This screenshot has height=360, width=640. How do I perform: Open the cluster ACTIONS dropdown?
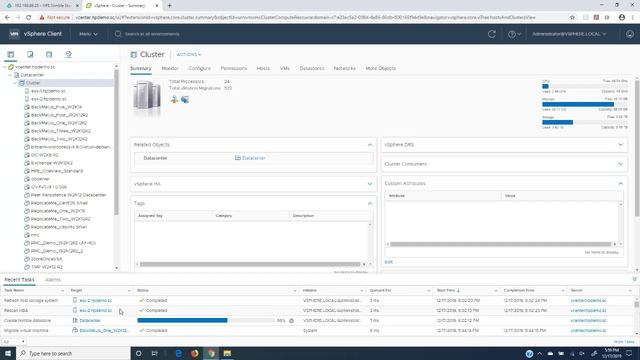[189, 54]
